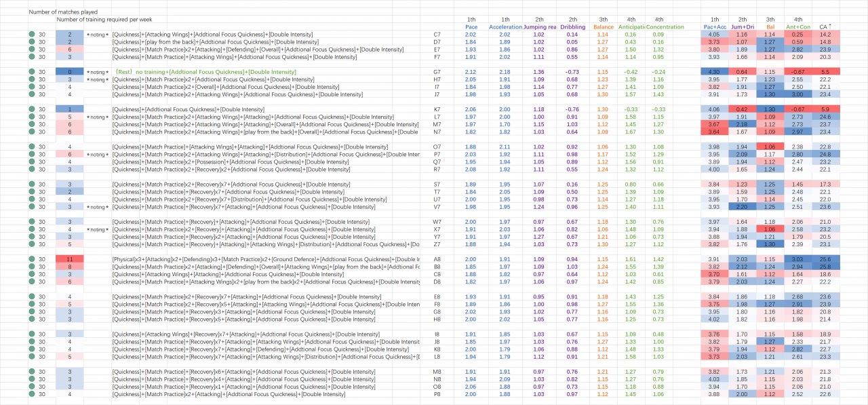Click the green circle in row L8
This screenshot has width=868, height=405.
[32, 357]
